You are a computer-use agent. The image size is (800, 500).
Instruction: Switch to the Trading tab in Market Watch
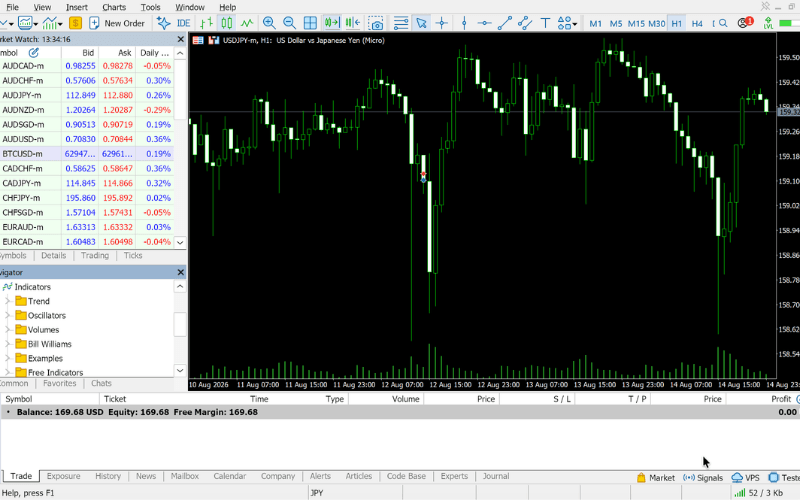95,256
